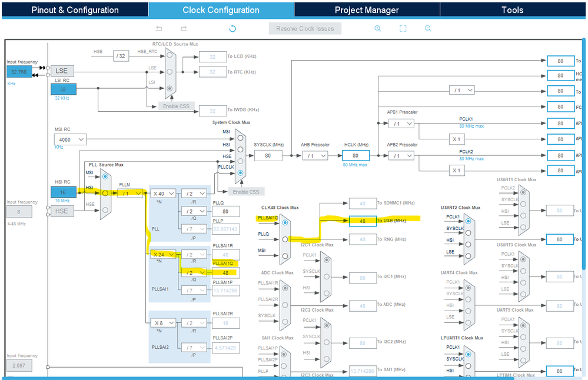Open the PLLSAI1 /Q divider dropdown
This screenshot has height=380, width=588.
194,272
